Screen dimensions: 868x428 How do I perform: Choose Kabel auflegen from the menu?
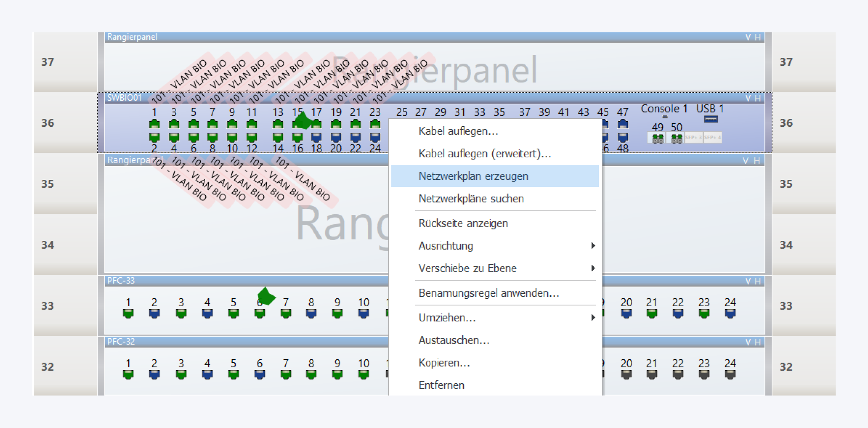coord(458,131)
